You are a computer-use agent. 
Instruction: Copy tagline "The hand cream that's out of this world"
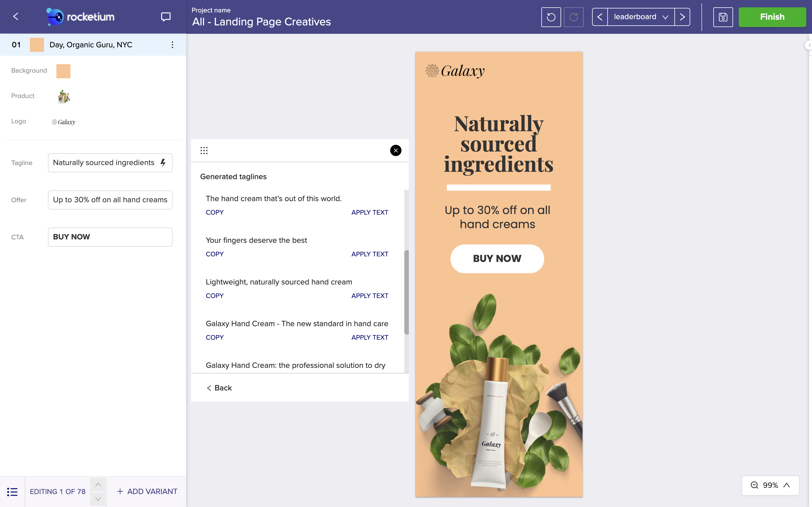[x=214, y=212]
